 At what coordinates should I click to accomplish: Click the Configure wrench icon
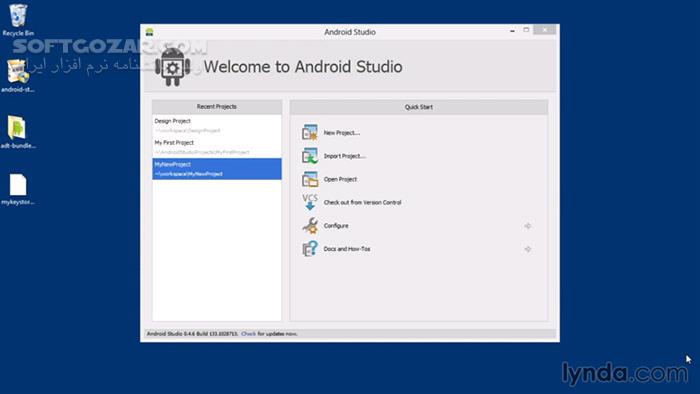point(310,225)
